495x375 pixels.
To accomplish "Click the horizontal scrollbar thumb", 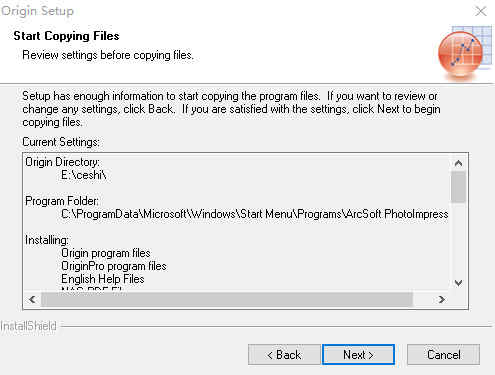I will 227,299.
